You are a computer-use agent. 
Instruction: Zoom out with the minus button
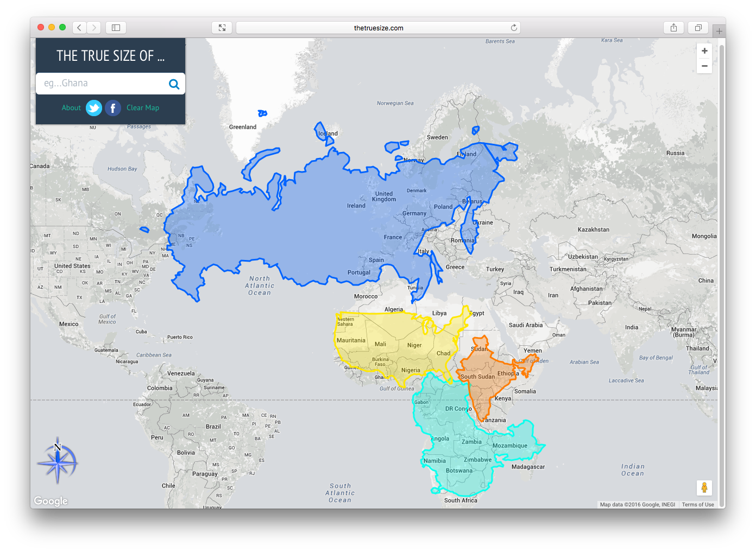click(704, 66)
